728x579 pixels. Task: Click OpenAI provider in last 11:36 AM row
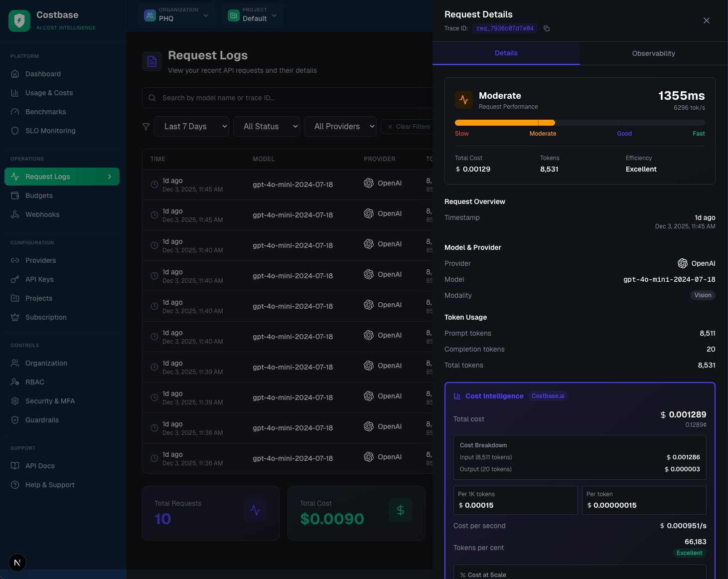tap(383, 457)
